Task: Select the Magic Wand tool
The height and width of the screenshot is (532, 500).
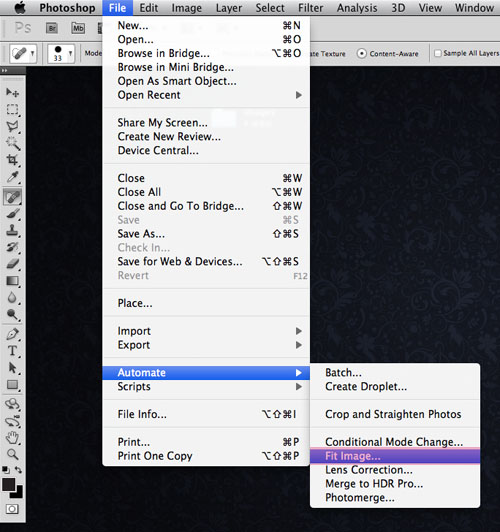Action: click(13, 143)
